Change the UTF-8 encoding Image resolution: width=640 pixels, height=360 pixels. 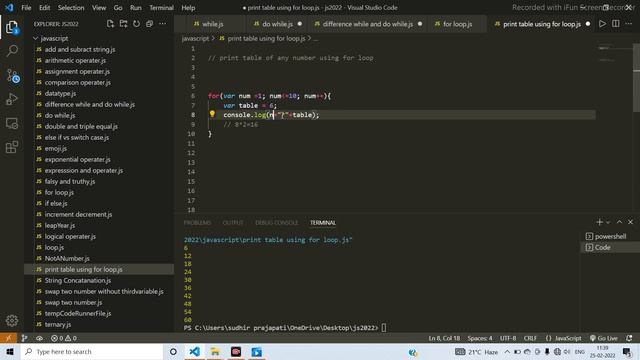(508, 338)
